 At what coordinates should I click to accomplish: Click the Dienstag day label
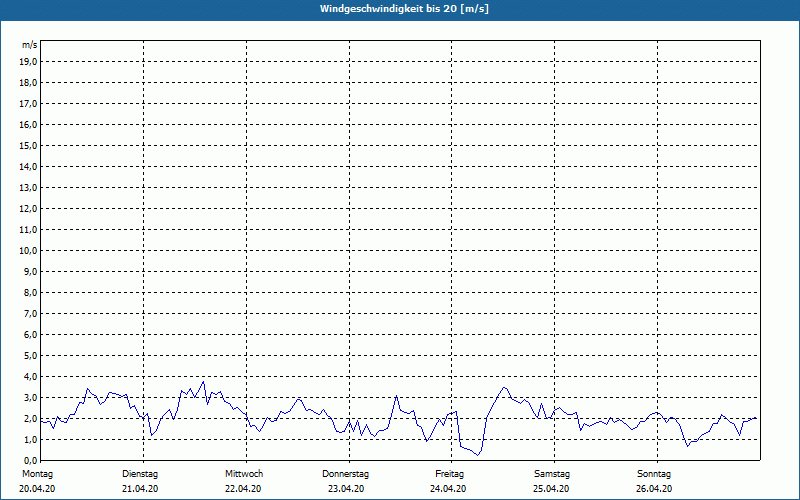(140, 474)
